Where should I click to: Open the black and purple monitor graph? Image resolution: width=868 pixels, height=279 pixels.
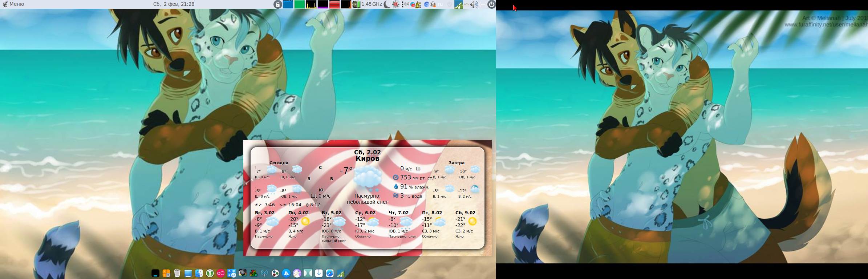click(323, 4)
